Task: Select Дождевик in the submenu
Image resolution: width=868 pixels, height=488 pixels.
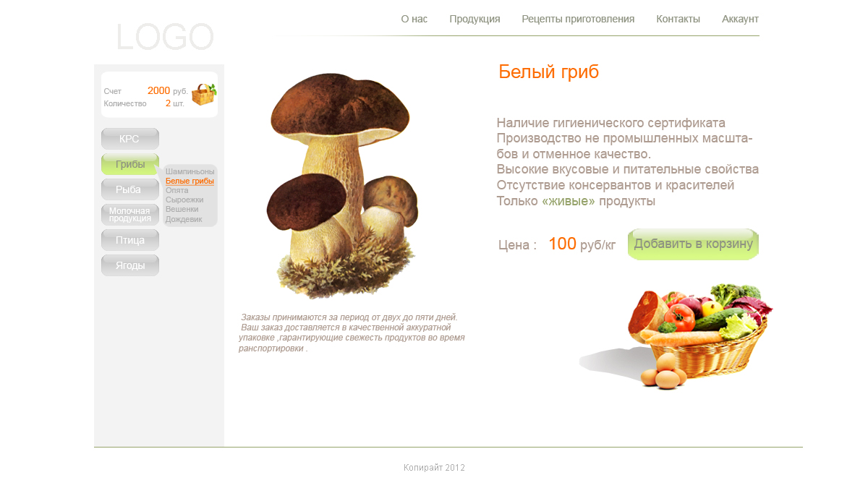Action: tap(184, 219)
